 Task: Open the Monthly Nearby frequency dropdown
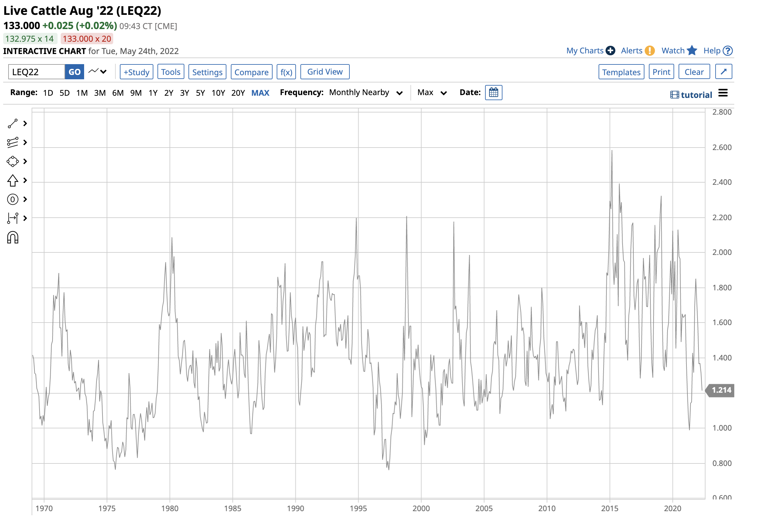point(365,93)
